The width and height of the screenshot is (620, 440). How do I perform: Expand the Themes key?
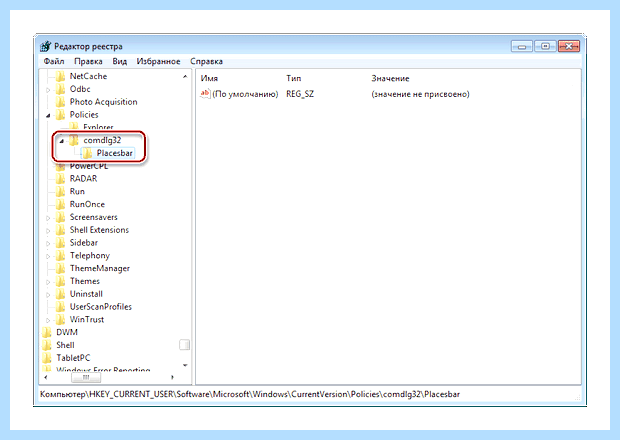[48, 282]
